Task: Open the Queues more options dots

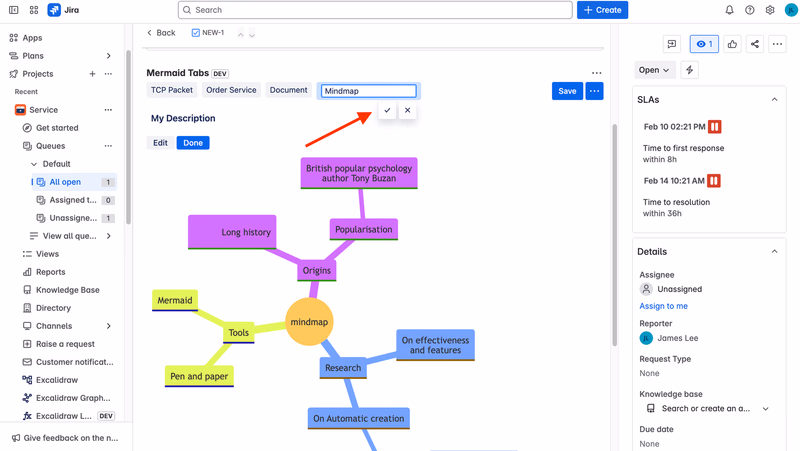Action: click(x=108, y=146)
